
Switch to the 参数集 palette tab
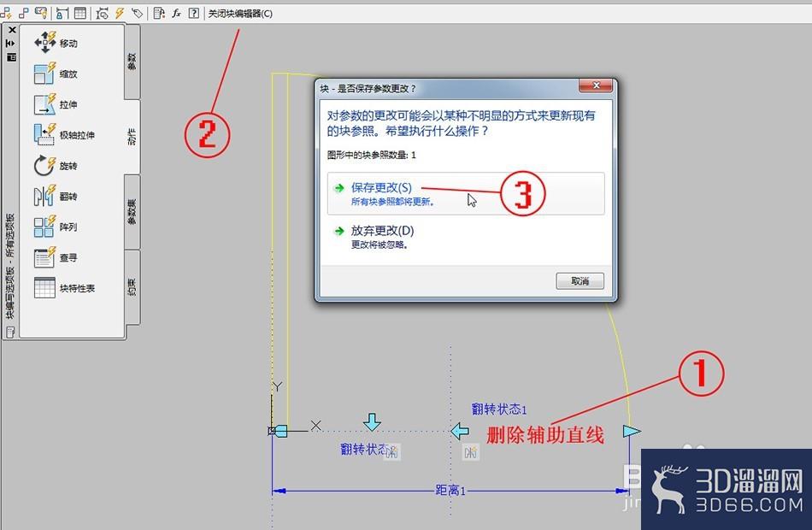[132, 211]
